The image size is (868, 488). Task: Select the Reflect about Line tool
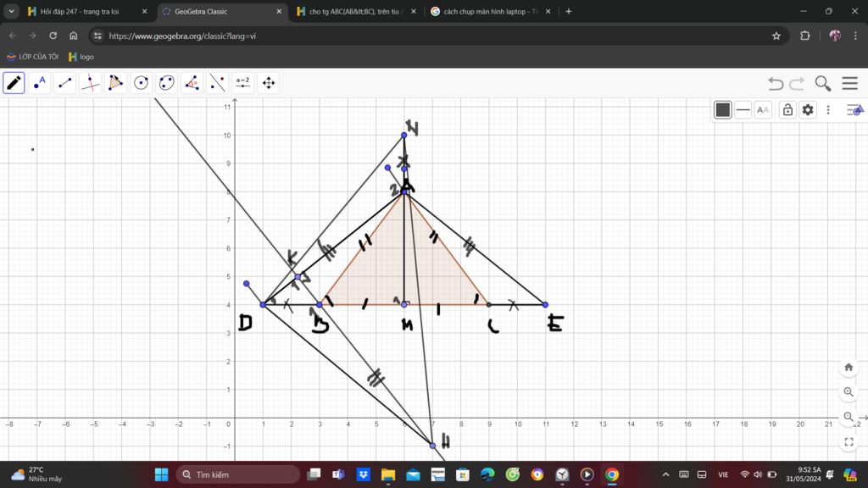coord(218,83)
